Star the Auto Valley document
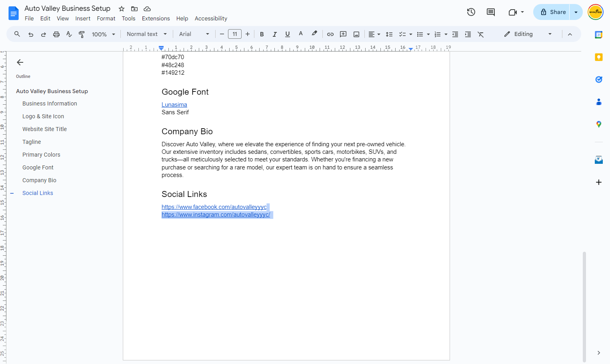The image size is (610, 364). pyautogui.click(x=122, y=9)
